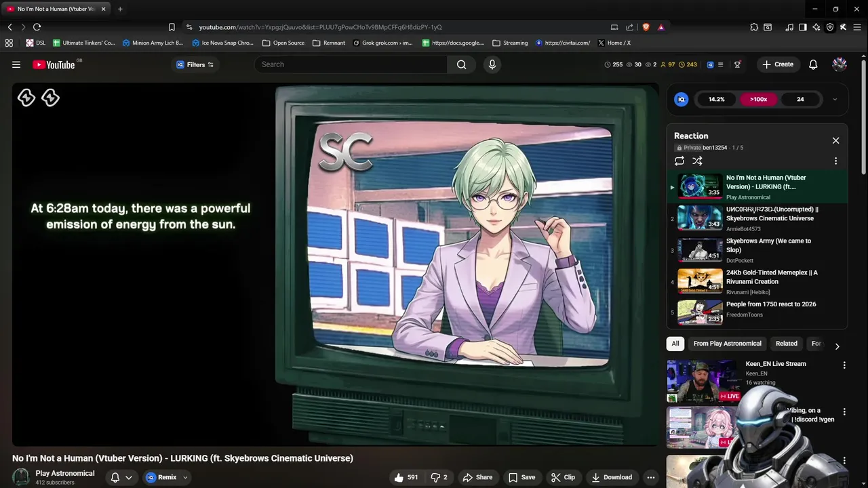Click the Share button
Screen dimensions: 868x488
pyautogui.click(x=477, y=477)
